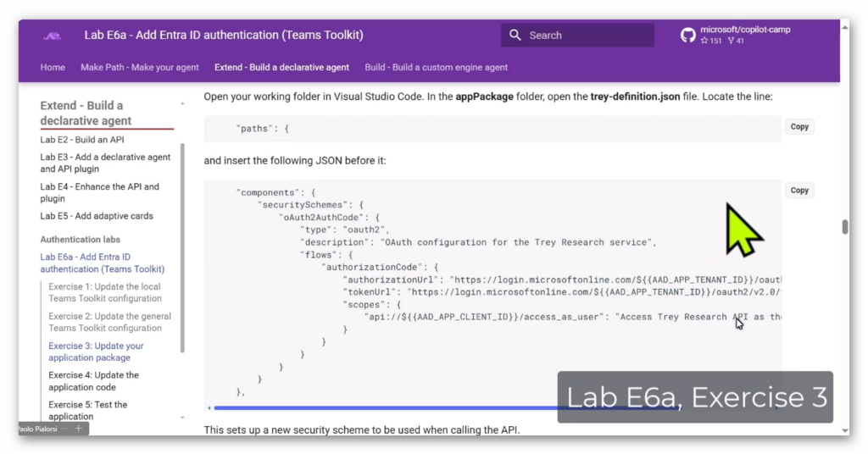868x454 pixels.
Task: Click the page vertical scrollbar thumb
Action: click(x=845, y=227)
